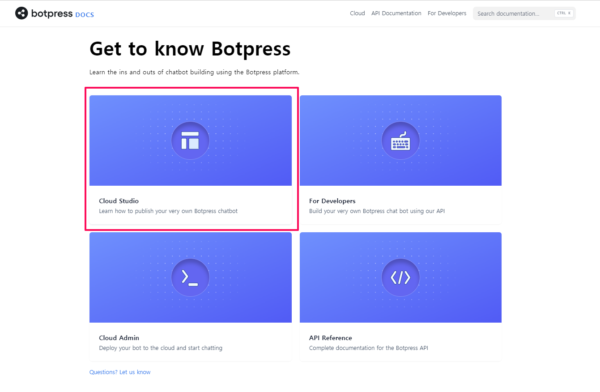Click 'Build your very own Botpress chat bot using our API'
The image size is (600, 392).
pyautogui.click(x=377, y=211)
